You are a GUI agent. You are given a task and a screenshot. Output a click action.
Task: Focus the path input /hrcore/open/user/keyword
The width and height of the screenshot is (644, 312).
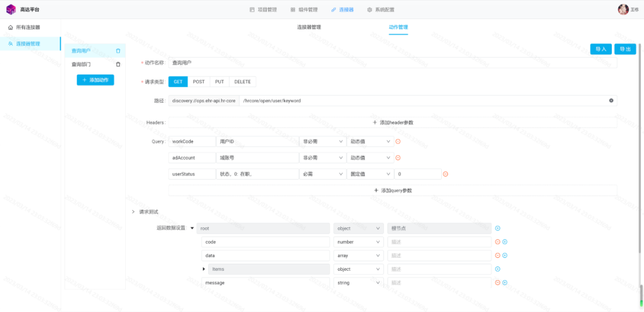428,100
